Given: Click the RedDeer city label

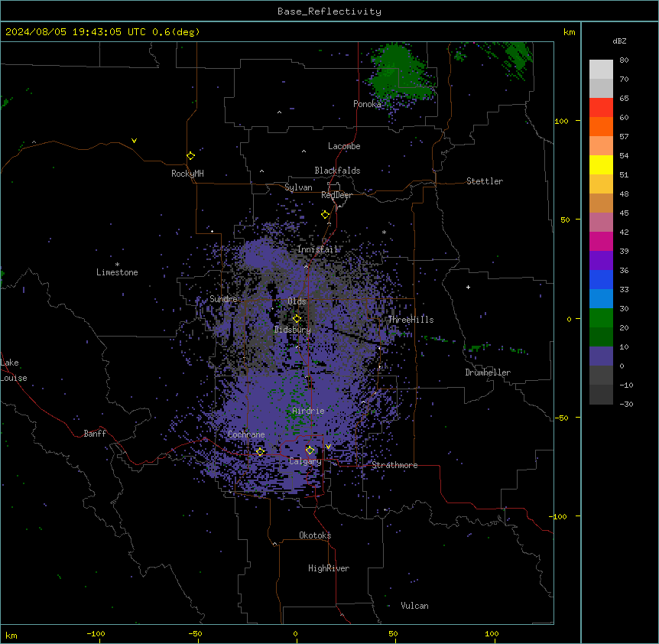Looking at the screenshot, I should tap(336, 195).
